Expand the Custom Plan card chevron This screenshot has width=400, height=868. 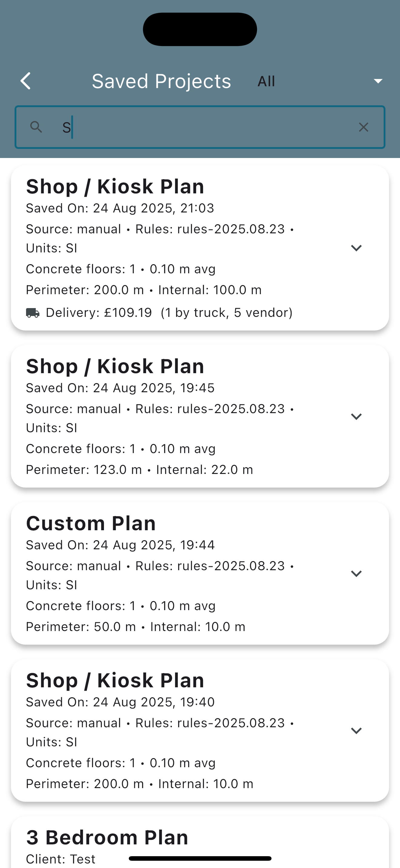(356, 574)
